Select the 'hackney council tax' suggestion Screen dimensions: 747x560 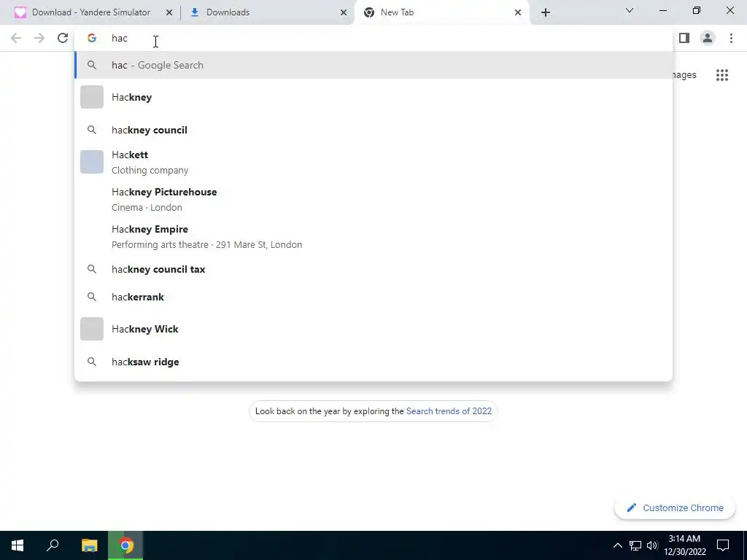click(x=373, y=269)
